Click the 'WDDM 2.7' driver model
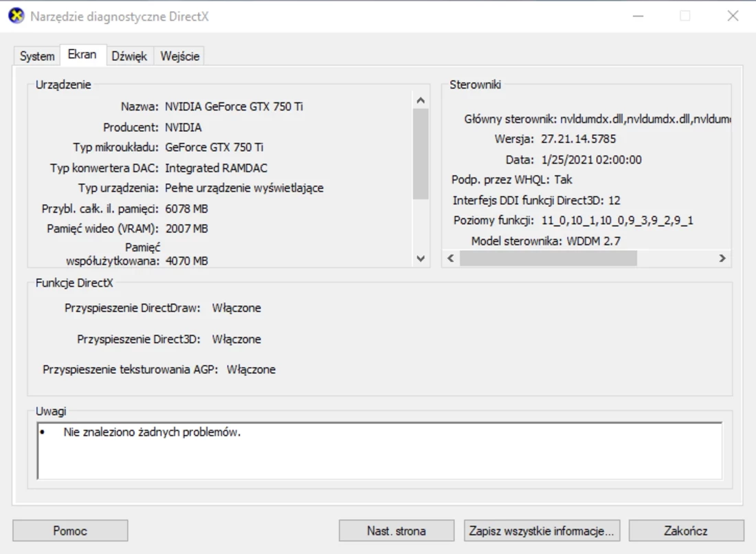The image size is (756, 554). point(594,241)
